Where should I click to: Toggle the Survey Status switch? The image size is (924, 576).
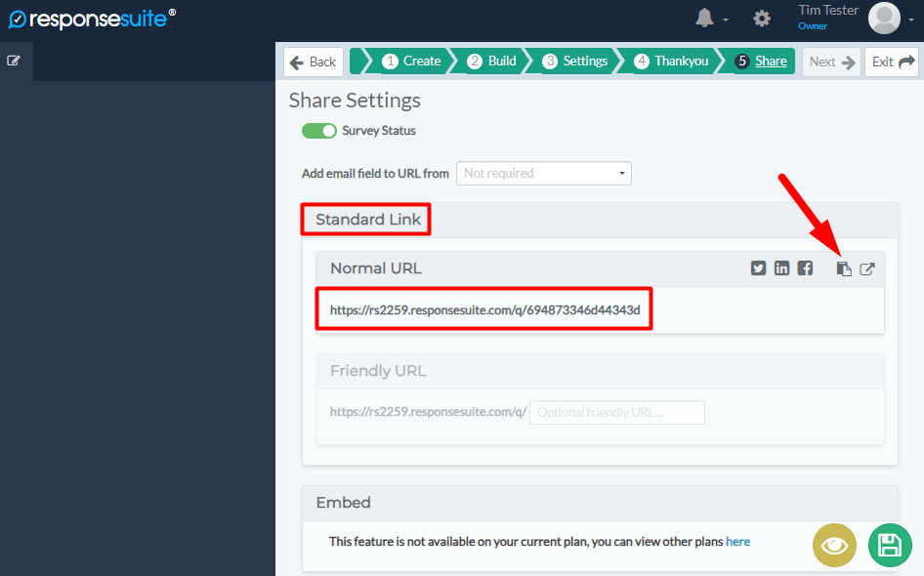coord(318,131)
